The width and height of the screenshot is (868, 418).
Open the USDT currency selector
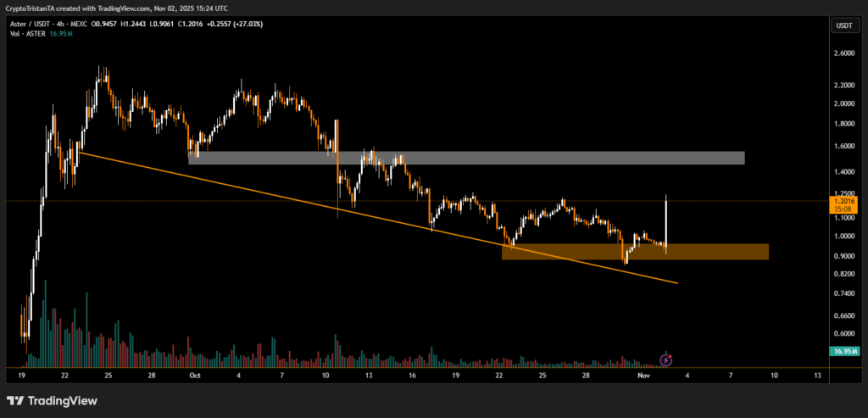[x=844, y=25]
